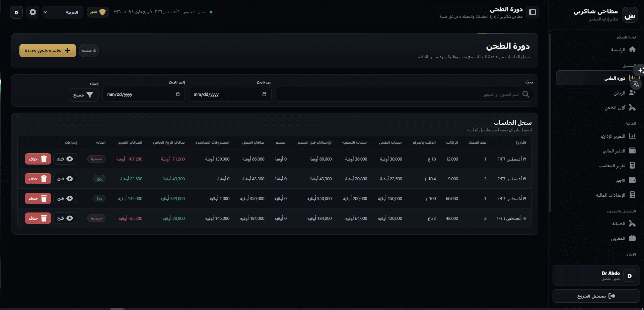Image resolution: width=644 pixels, height=310 pixels.
Task: Delete the session with net 149,000
Action: click(x=38, y=198)
